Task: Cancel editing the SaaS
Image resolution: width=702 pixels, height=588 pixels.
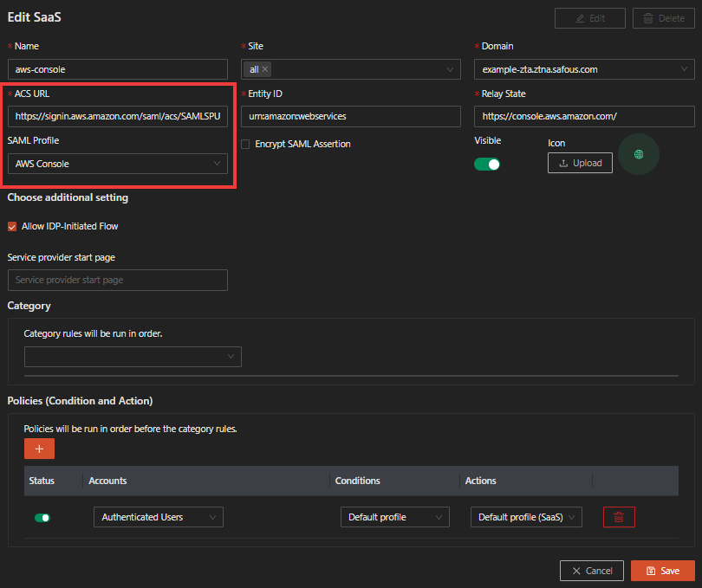Action: [x=591, y=571]
